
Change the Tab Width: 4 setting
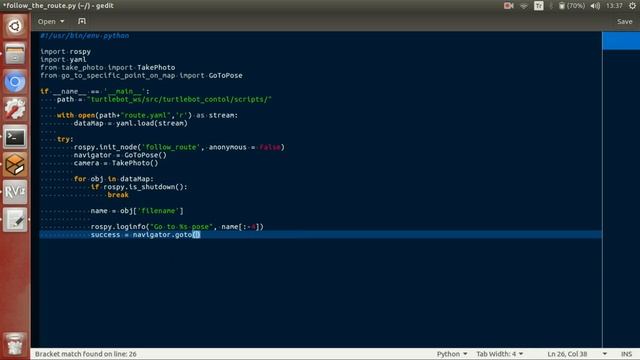point(500,354)
